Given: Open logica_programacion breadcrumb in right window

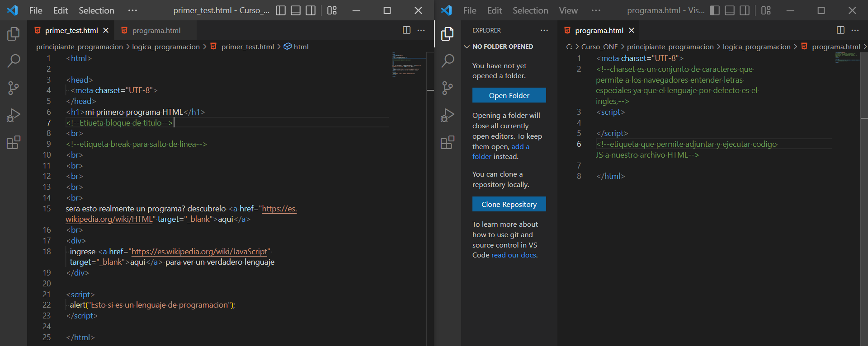Looking at the screenshot, I should (757, 47).
